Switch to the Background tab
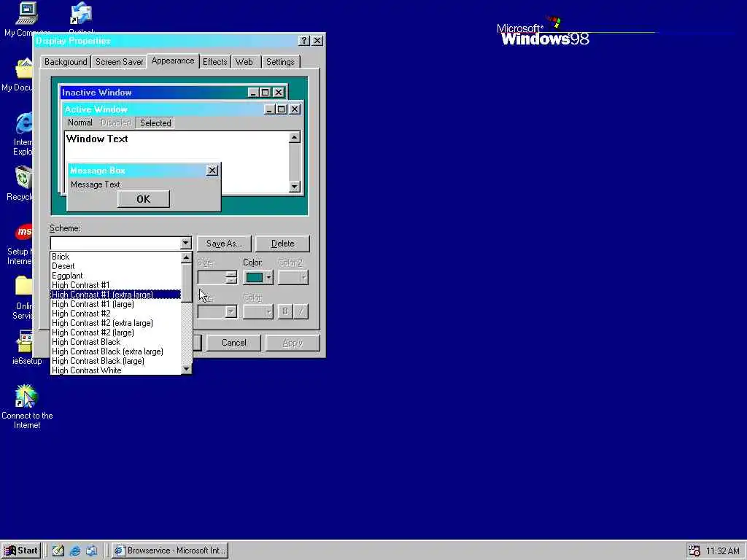 coord(66,62)
